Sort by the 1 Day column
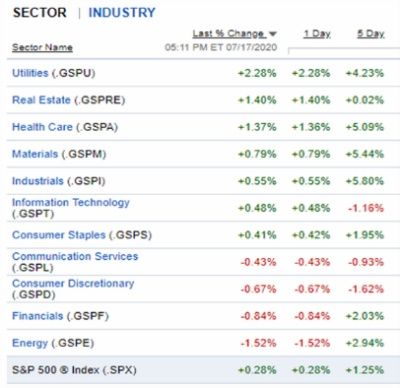The image size is (400, 388). (317, 34)
